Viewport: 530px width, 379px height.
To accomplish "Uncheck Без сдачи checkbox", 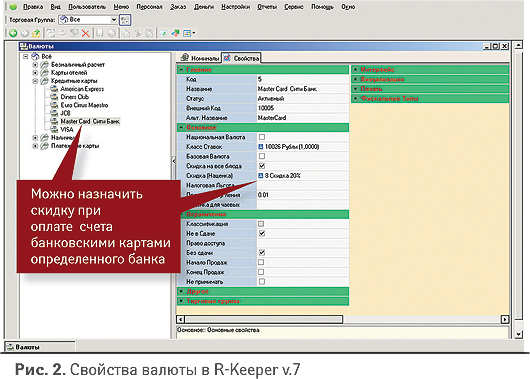I will pyautogui.click(x=262, y=253).
